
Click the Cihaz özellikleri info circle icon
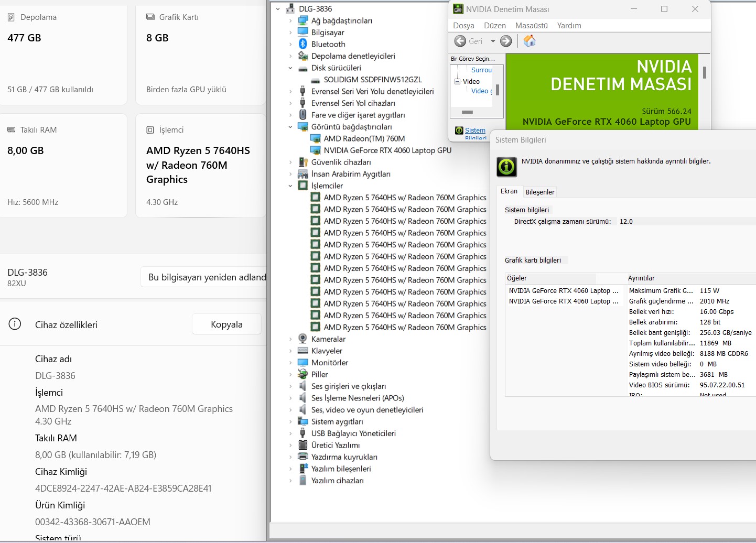(15, 324)
